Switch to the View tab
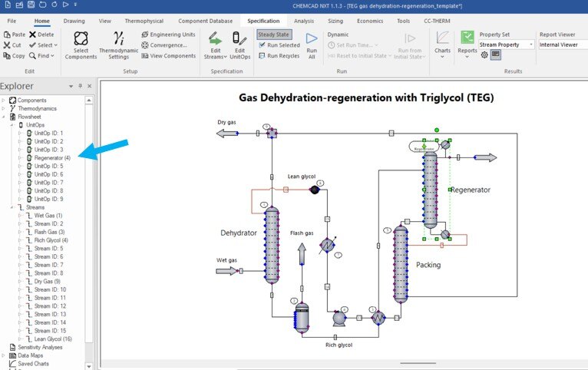 point(104,21)
